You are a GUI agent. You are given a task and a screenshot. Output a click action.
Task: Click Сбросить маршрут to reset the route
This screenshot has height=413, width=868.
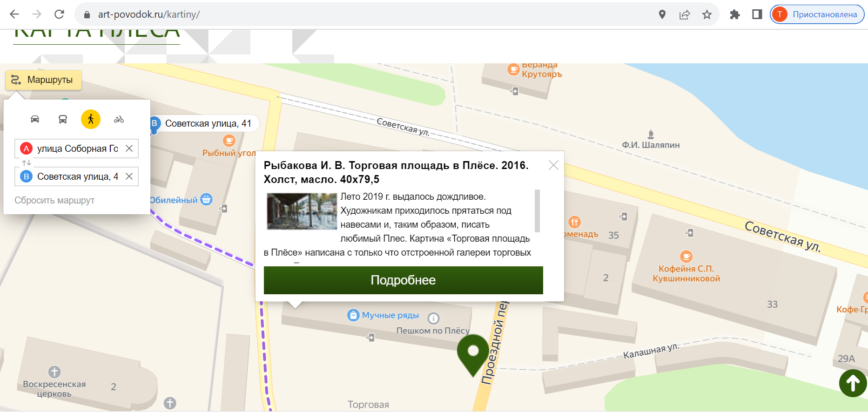point(54,200)
